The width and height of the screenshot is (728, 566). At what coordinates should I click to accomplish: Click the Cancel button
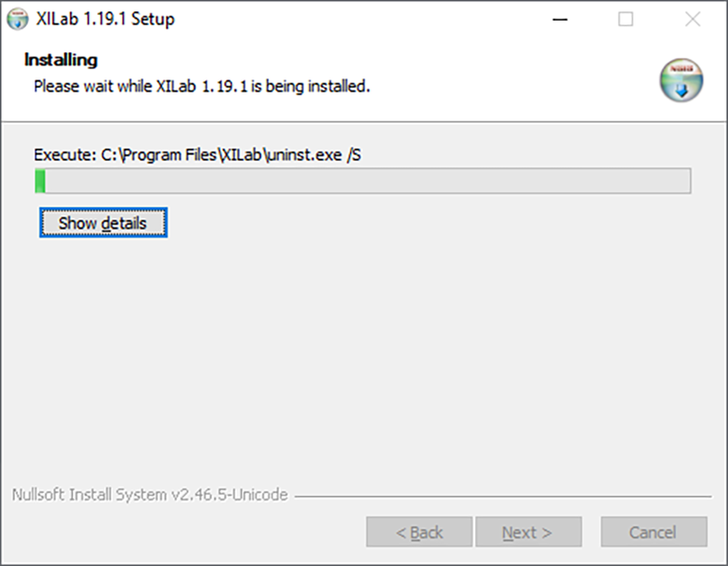653,532
